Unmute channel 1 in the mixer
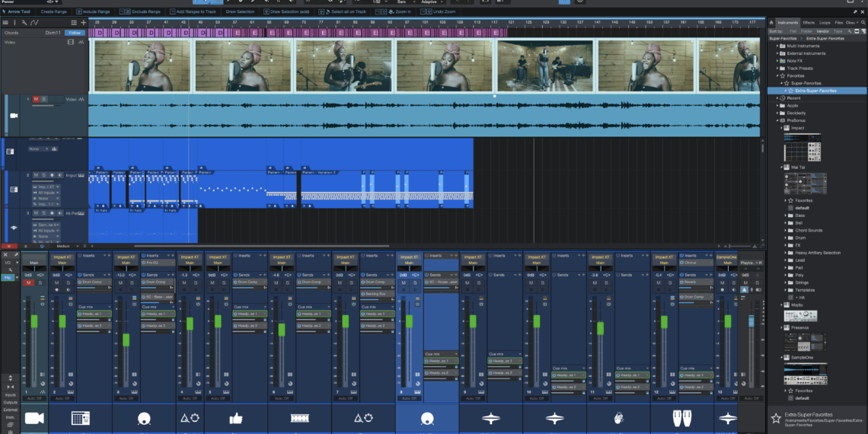 (29, 282)
